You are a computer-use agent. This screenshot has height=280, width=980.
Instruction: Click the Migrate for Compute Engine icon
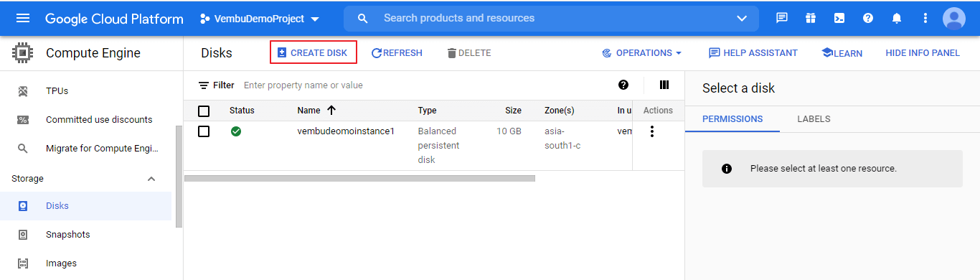point(23,149)
